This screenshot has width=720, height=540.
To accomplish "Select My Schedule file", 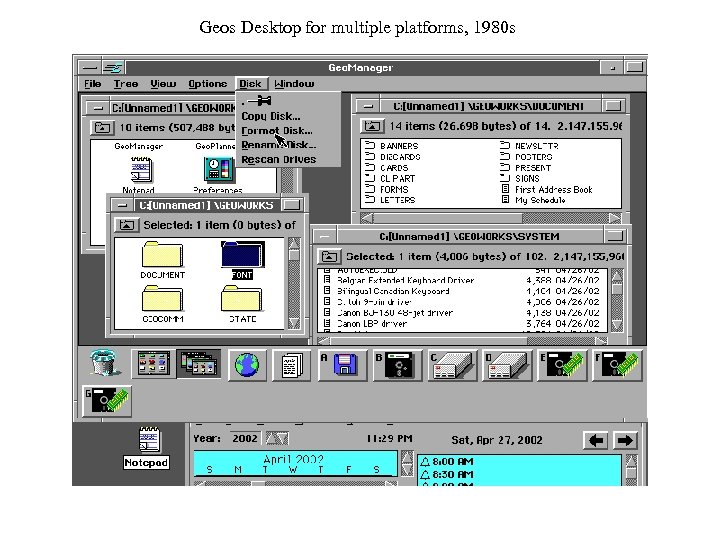I will pos(533,200).
